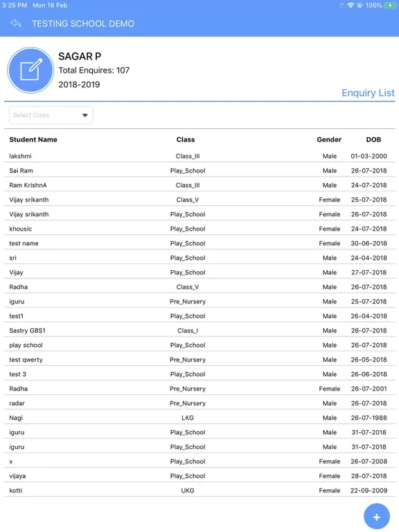Tap the Class column header
The width and height of the screenshot is (399, 532).
pos(186,139)
